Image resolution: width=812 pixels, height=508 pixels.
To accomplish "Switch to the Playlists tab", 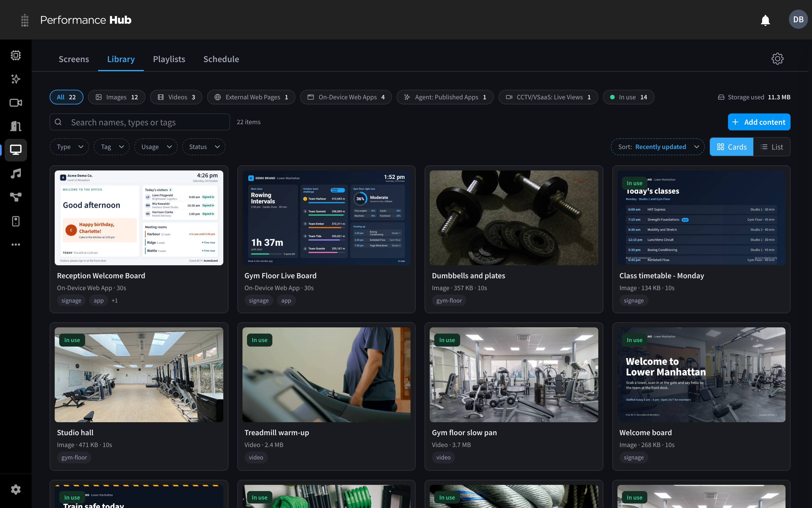I will click(x=169, y=59).
